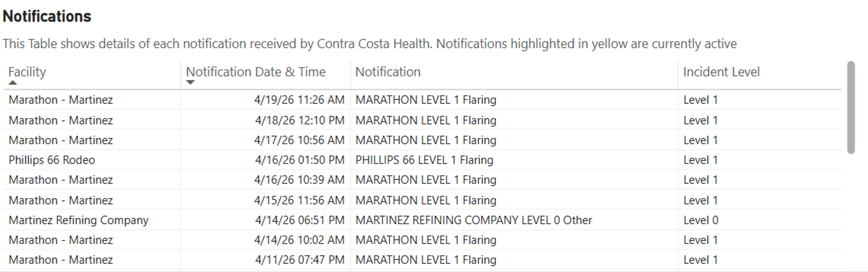Image resolution: width=868 pixels, height=272 pixels.
Task: Sort by Notification Date & Time header
Action: (x=256, y=72)
